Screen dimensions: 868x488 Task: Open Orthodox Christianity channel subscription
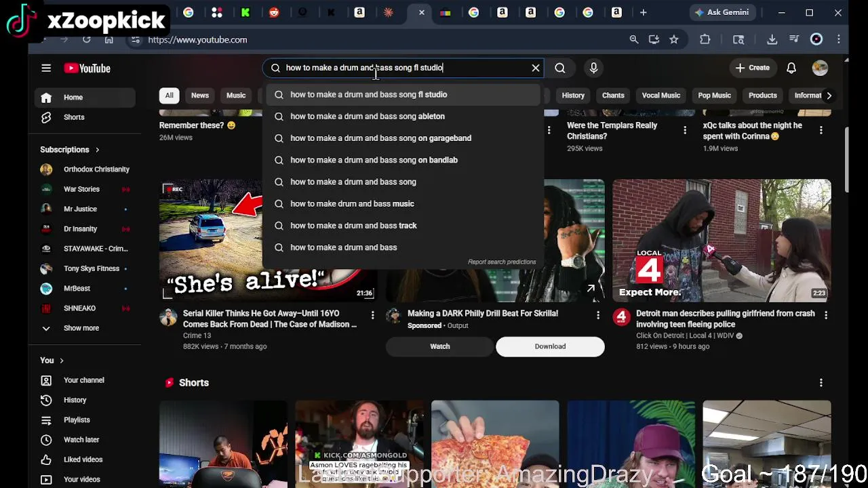(85, 169)
